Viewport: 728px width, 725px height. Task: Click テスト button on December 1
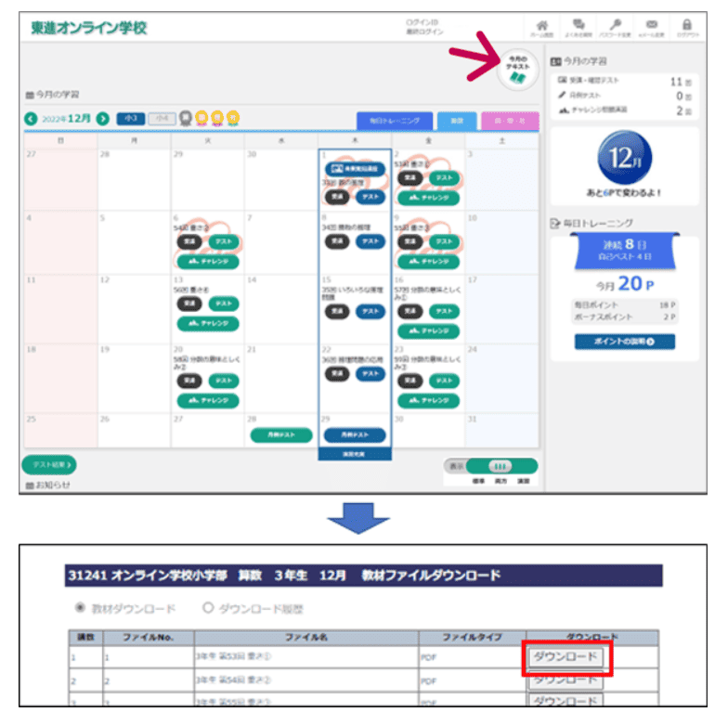pos(370,197)
